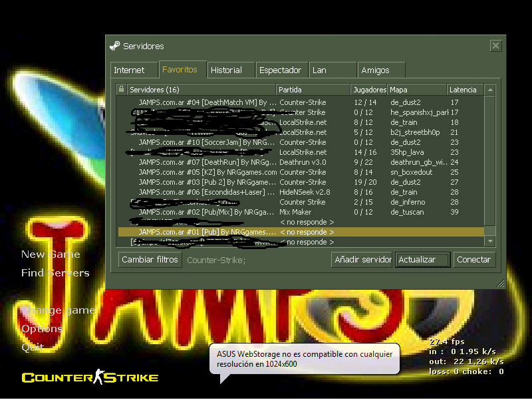
Task: Click Change game in main menu
Action: (x=58, y=310)
